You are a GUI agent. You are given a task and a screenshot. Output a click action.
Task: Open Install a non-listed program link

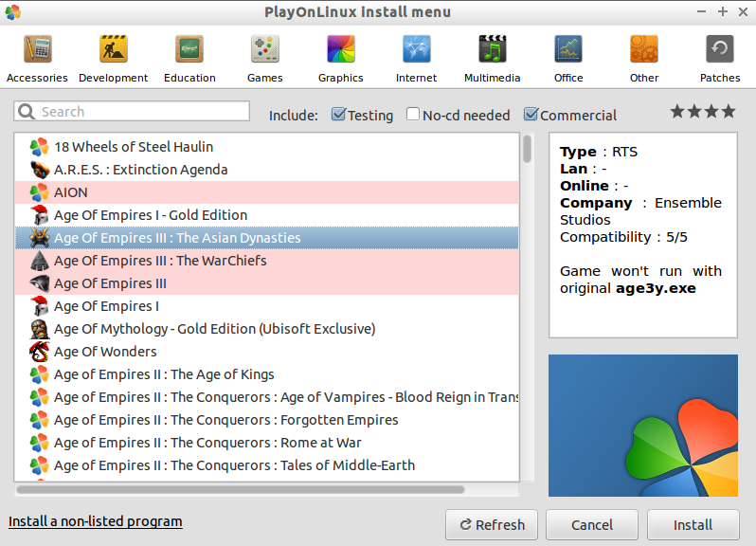click(x=96, y=521)
